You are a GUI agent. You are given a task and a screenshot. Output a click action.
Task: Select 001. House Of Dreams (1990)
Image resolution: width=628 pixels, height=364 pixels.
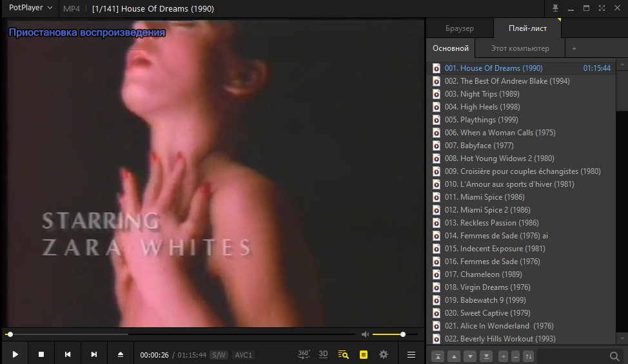point(522,68)
